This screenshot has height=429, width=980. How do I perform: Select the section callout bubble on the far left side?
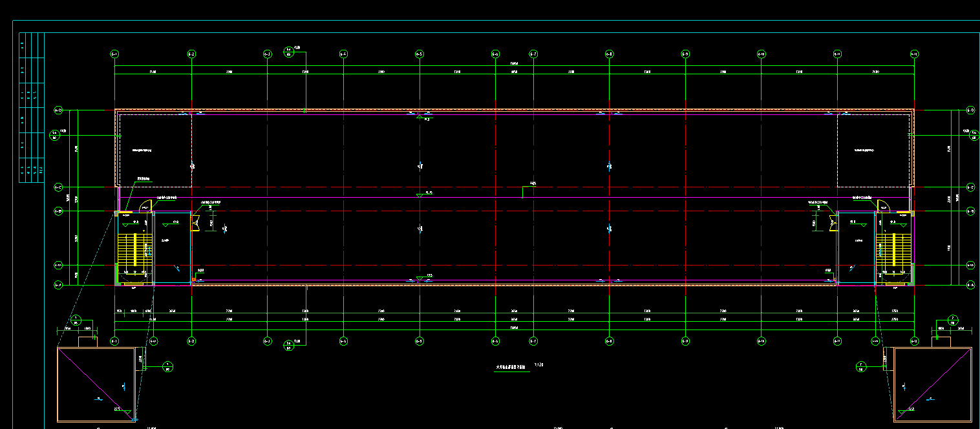(x=55, y=134)
